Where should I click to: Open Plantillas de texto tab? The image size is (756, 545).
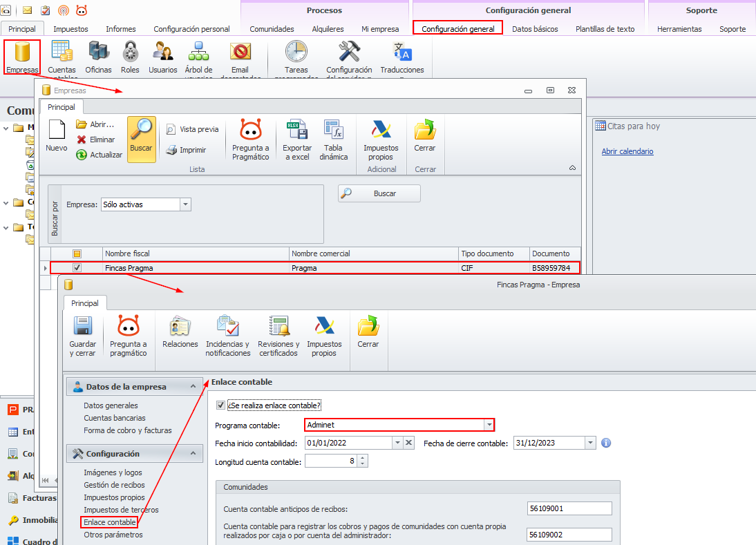[605, 29]
